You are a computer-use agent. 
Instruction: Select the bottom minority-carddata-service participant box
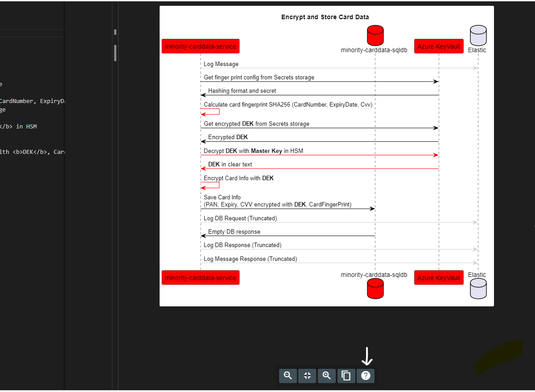(201, 277)
